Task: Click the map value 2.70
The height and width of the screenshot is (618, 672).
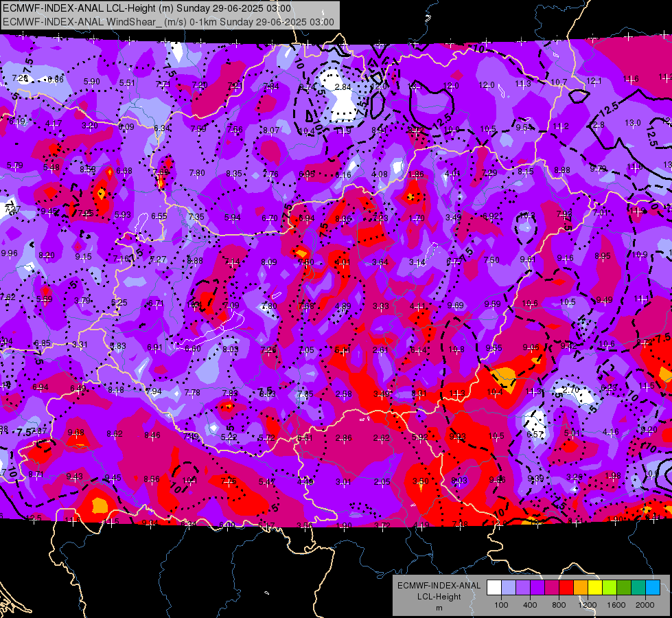Action: pos(571,390)
